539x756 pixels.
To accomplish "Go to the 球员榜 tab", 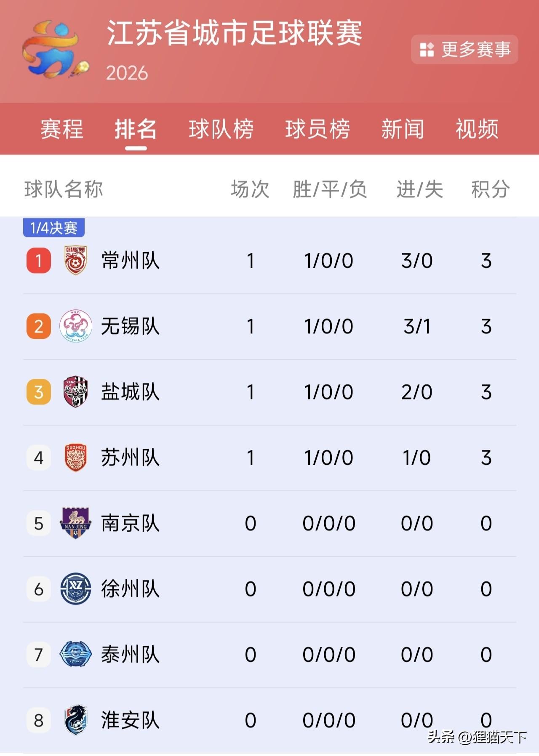I will (318, 129).
